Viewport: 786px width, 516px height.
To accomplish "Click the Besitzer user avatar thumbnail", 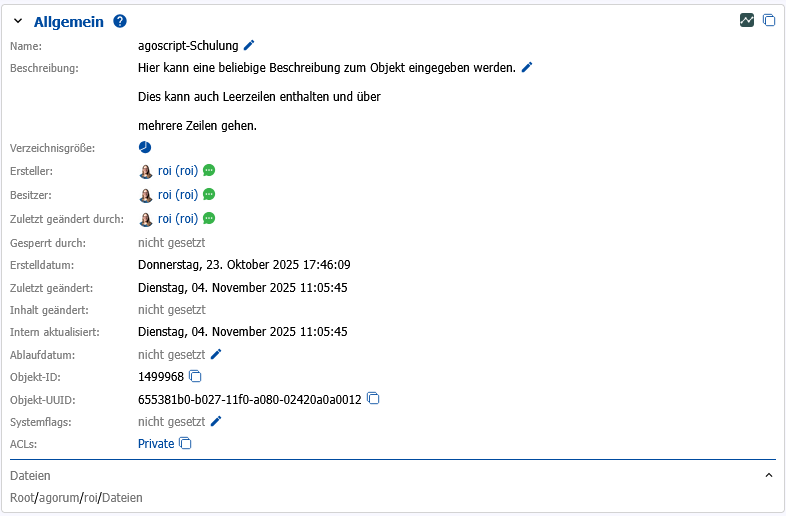I will [x=146, y=195].
